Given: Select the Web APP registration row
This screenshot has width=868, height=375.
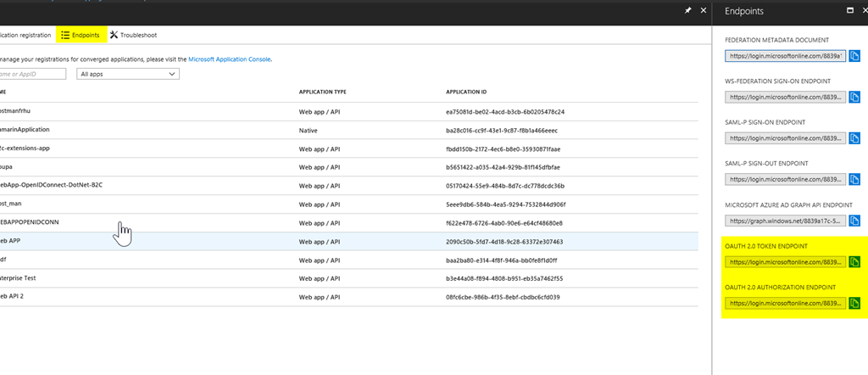Looking at the screenshot, I should click(x=348, y=242).
